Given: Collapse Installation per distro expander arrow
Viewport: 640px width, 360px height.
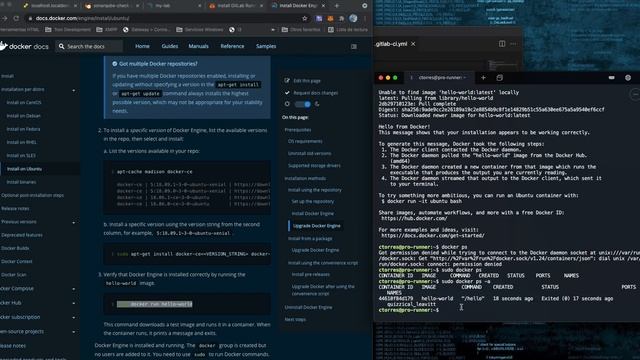Looking at the screenshot, I should tap(74, 90).
